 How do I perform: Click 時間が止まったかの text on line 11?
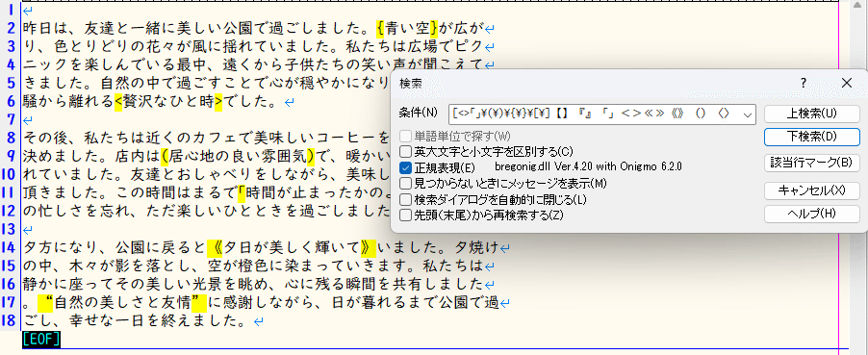[315, 193]
